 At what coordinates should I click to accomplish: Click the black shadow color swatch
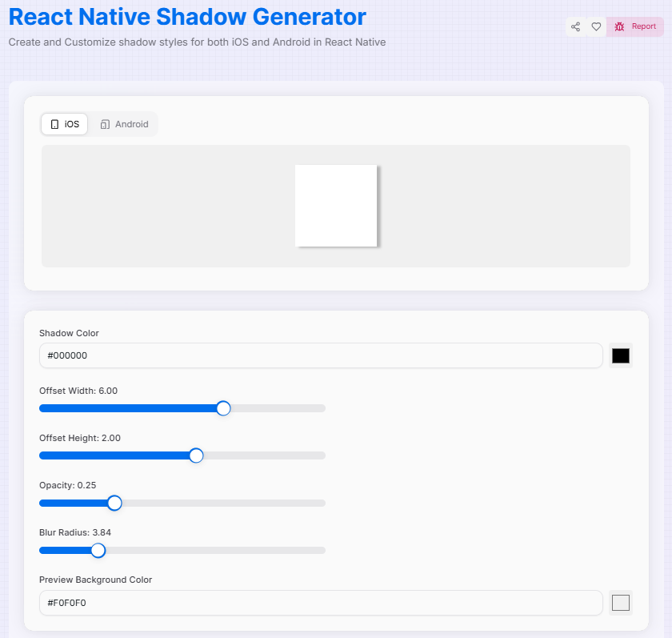(x=621, y=355)
